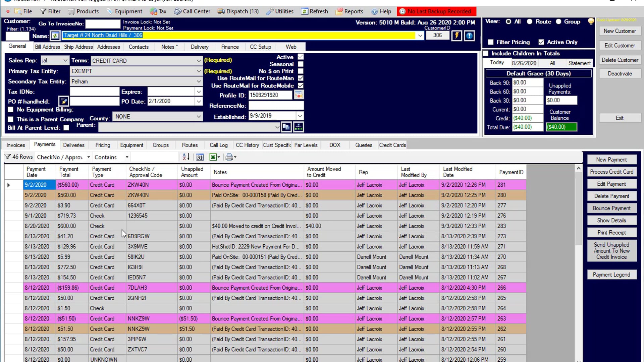Screen dimensions: 644x362
Task: Expand the County NONE dropdown
Action: [199, 117]
